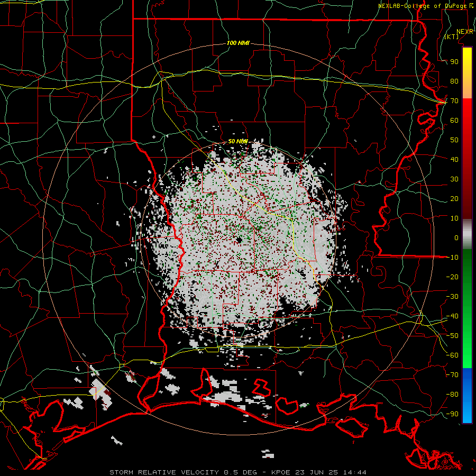Click the -20 knot scale label

(x=452, y=277)
